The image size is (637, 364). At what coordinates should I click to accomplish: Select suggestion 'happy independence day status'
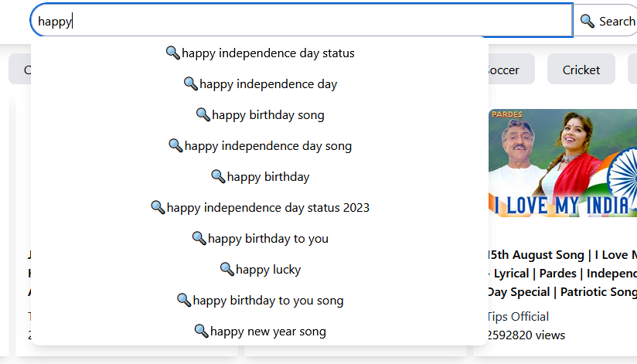(x=260, y=53)
